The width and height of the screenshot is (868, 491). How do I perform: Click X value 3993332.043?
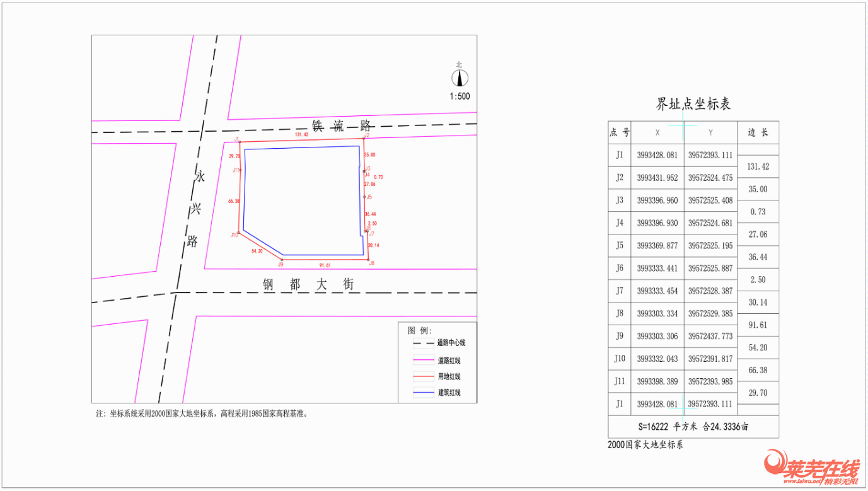click(x=657, y=359)
